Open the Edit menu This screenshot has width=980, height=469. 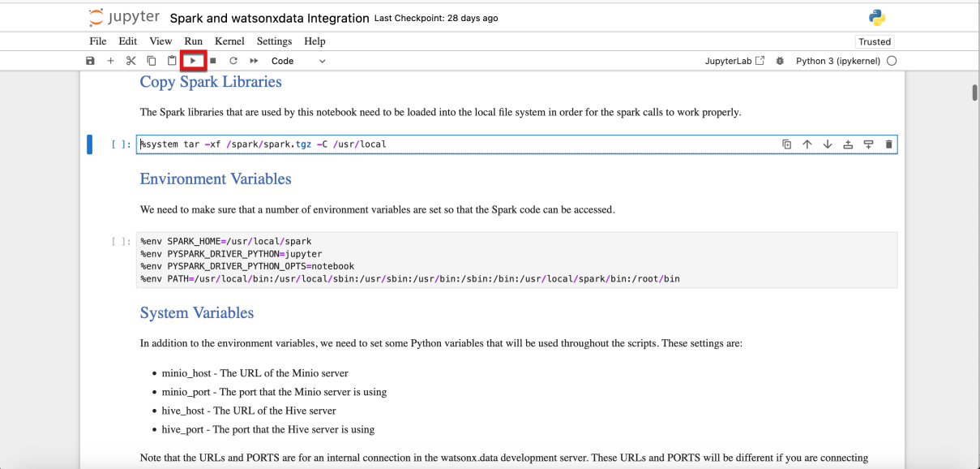click(x=128, y=41)
